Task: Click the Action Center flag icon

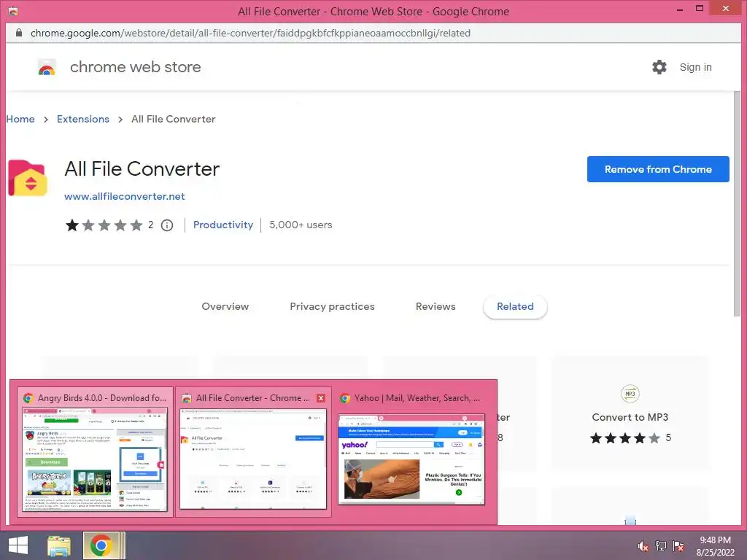Action: [678, 546]
